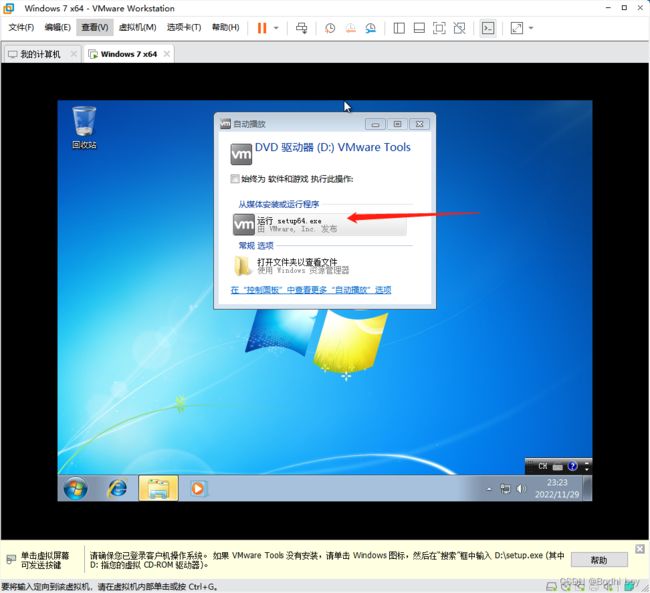The image size is (650, 593).
Task: Open the 帮助(H) menu
Action: tap(226, 27)
